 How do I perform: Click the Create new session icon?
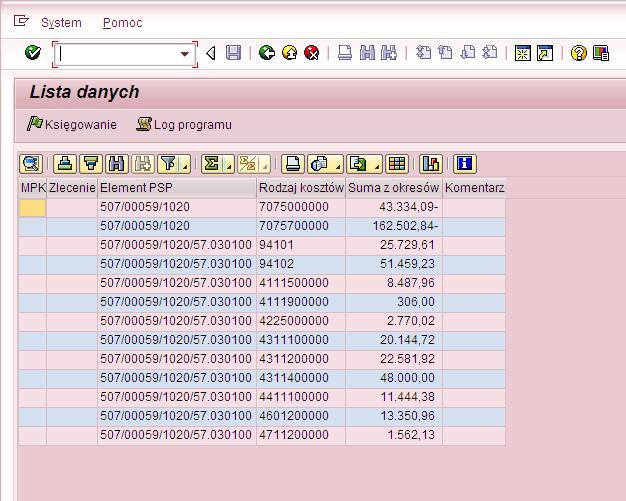click(523, 53)
